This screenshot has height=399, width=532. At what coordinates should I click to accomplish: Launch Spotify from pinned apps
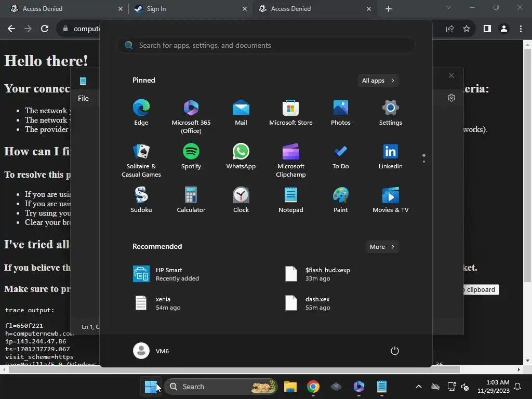click(191, 157)
